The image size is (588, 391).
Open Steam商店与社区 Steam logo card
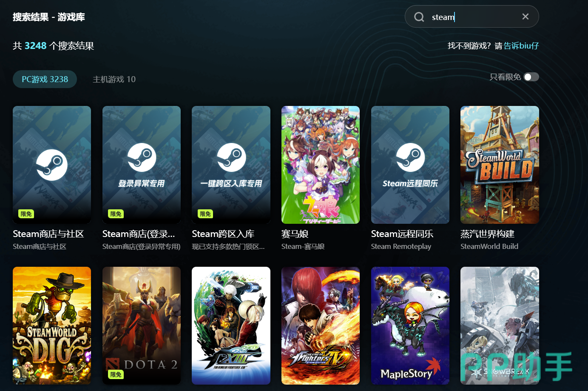[x=52, y=165]
